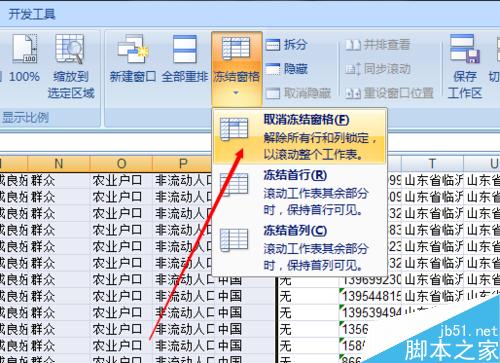500x363 pixels.
Task: Select Unfreeze Panes (取消冻结窗格) menu item
Action: 299,136
